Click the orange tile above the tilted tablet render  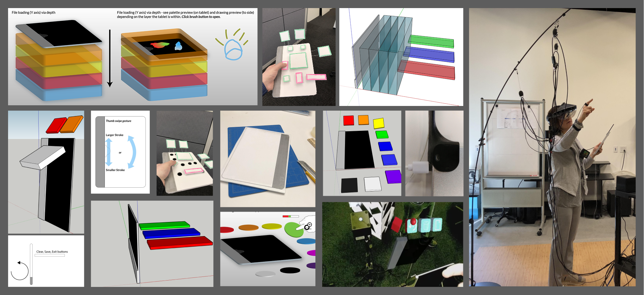click(x=71, y=124)
